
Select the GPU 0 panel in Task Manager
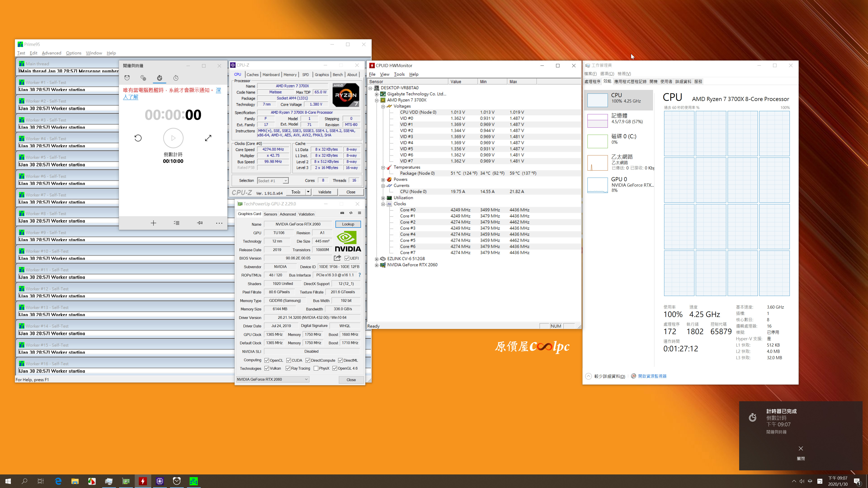click(x=619, y=185)
